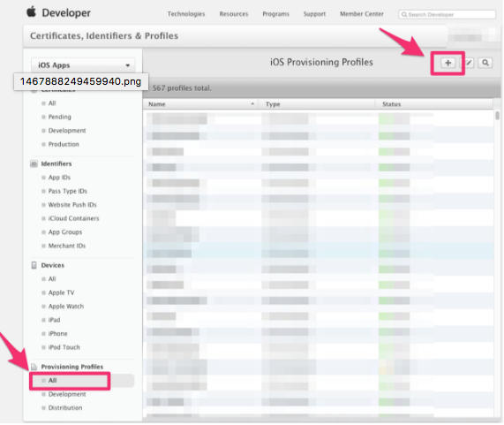The image size is (504, 425).
Task: Select All under Provisioning Profiles
Action: [52, 380]
